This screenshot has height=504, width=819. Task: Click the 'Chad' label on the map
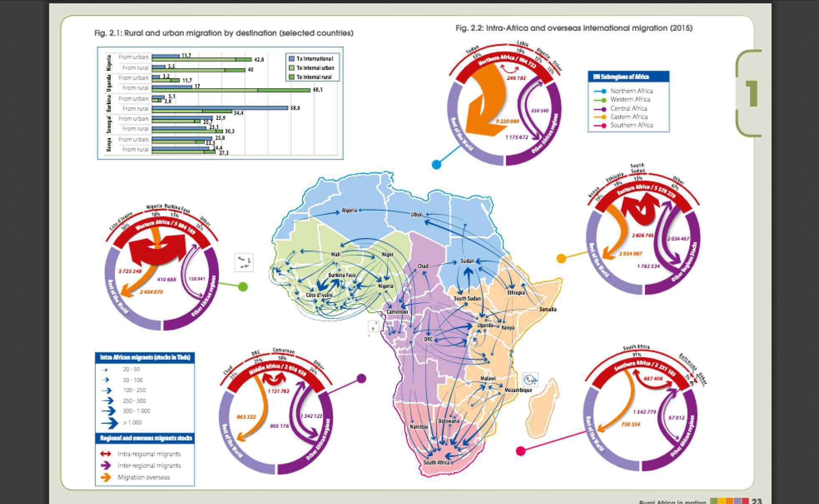coord(423,266)
